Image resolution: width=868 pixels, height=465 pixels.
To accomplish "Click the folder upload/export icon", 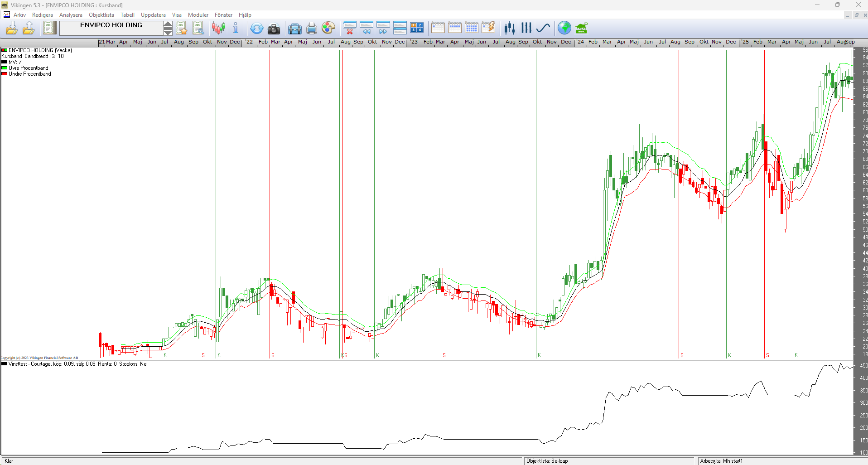I will pyautogui.click(x=29, y=28).
